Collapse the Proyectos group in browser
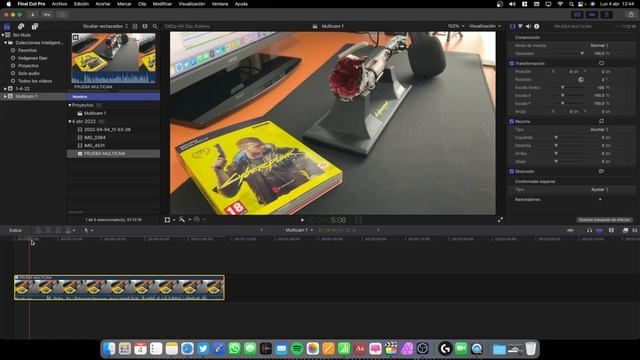 coord(70,105)
